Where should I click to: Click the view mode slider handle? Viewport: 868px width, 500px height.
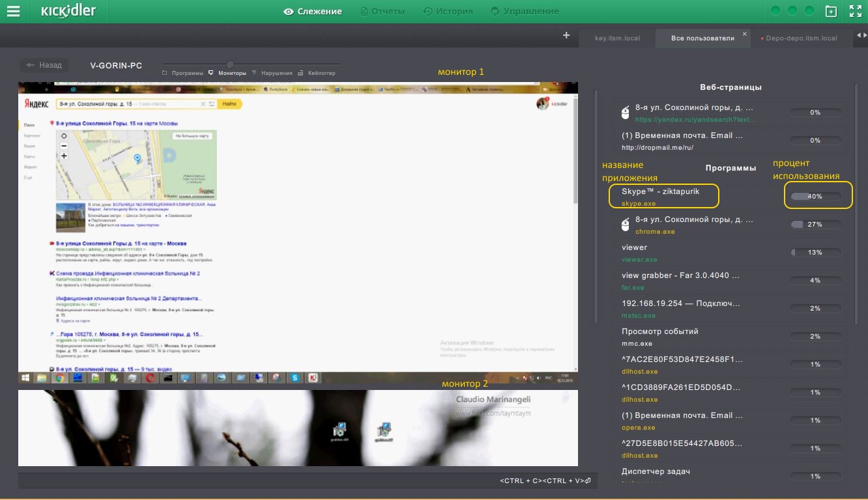[229, 64]
